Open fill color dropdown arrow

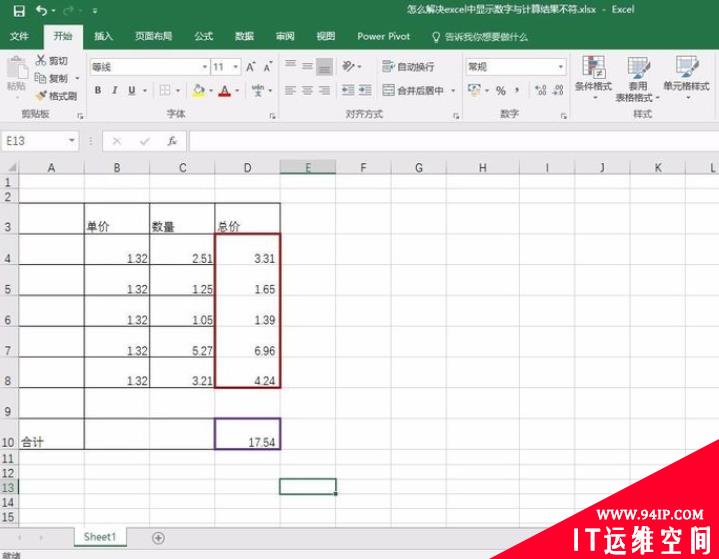[x=211, y=90]
